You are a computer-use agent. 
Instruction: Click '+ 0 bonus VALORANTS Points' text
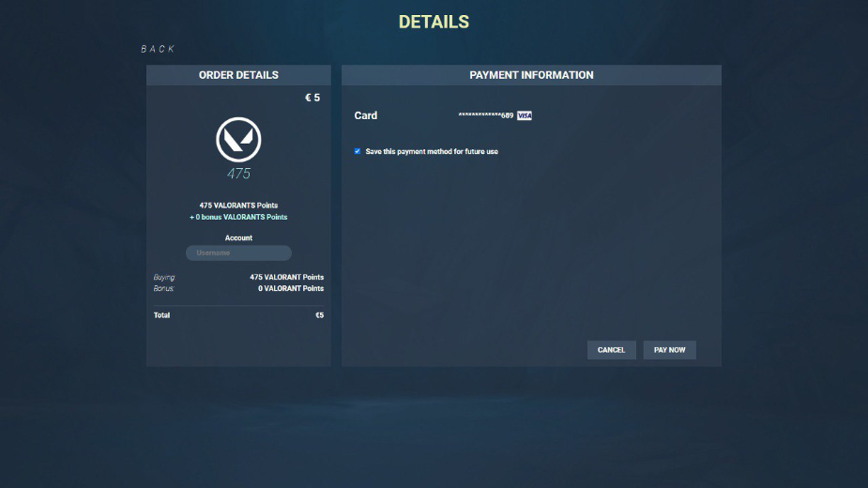click(x=238, y=217)
